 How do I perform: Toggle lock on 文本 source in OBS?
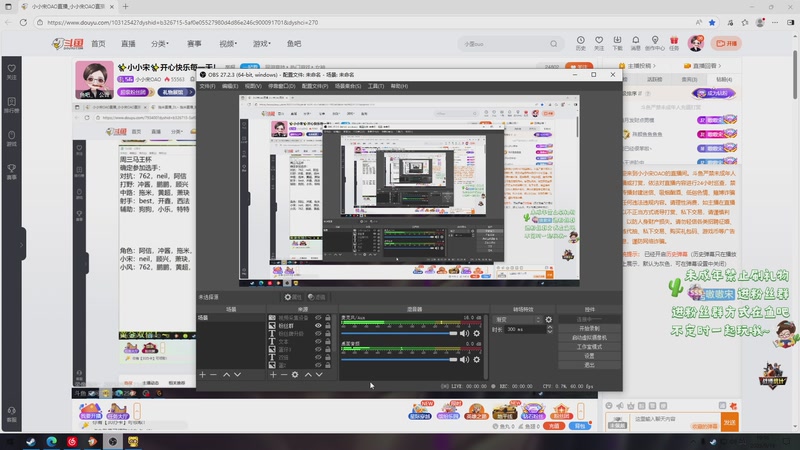coord(328,341)
